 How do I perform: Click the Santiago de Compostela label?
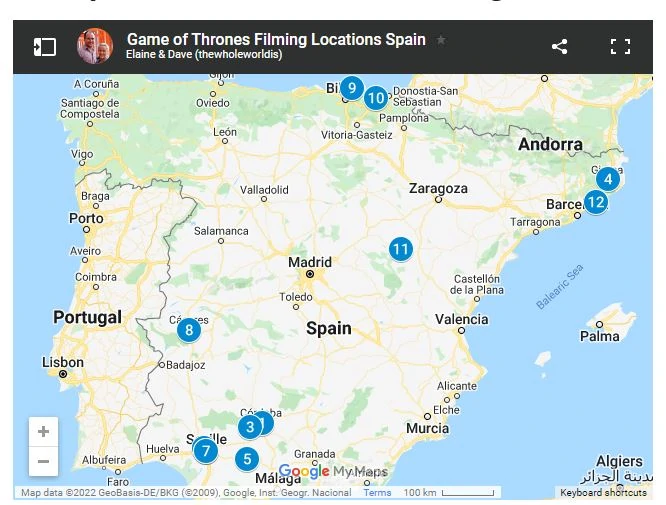(90, 108)
